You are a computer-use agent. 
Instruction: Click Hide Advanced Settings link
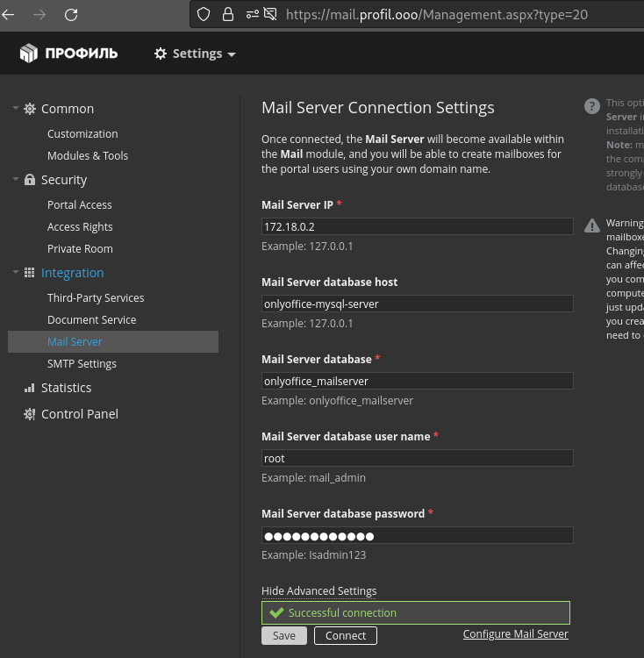318,590
